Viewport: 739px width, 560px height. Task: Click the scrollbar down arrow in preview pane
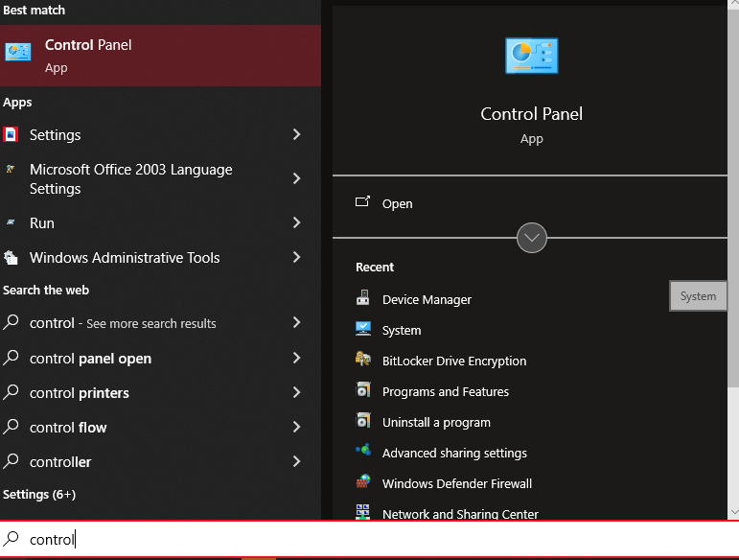tap(734, 512)
